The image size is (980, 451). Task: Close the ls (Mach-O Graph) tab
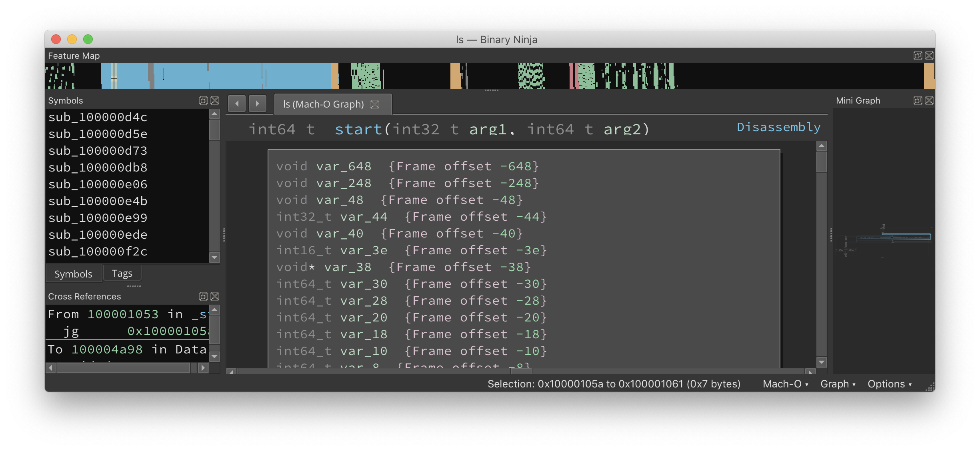pyautogui.click(x=374, y=104)
